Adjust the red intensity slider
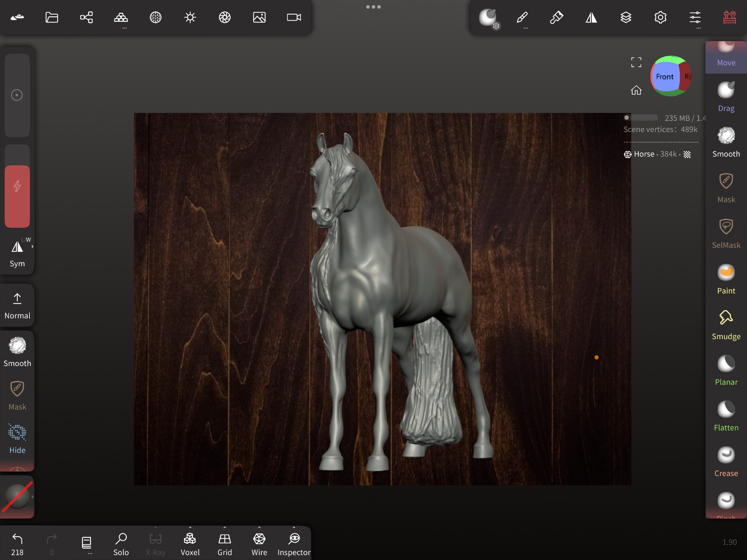Viewport: 747px width, 560px height. point(17,196)
